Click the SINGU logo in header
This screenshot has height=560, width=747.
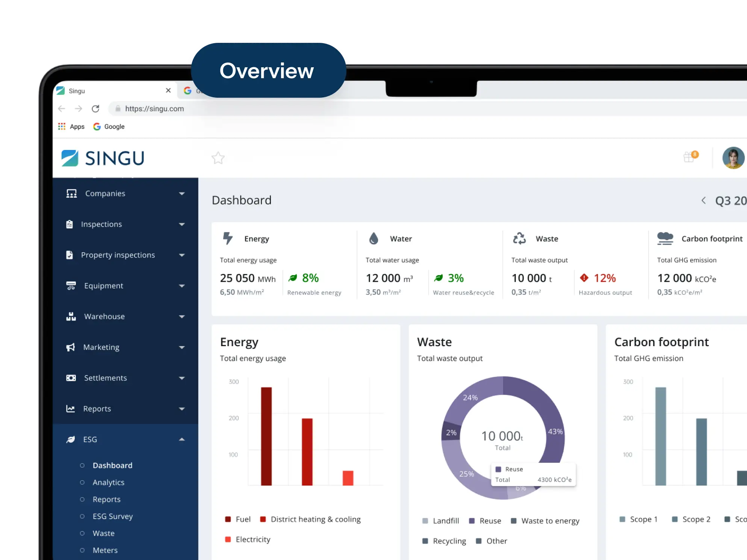pyautogui.click(x=103, y=158)
